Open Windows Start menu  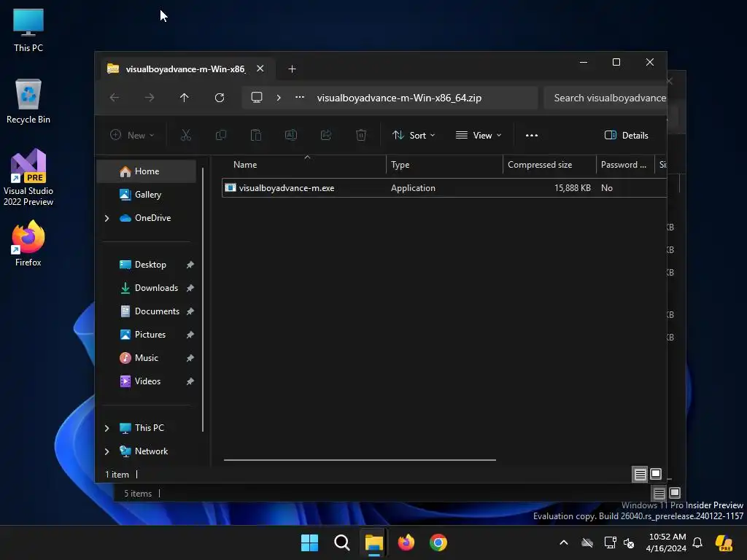[309, 542]
